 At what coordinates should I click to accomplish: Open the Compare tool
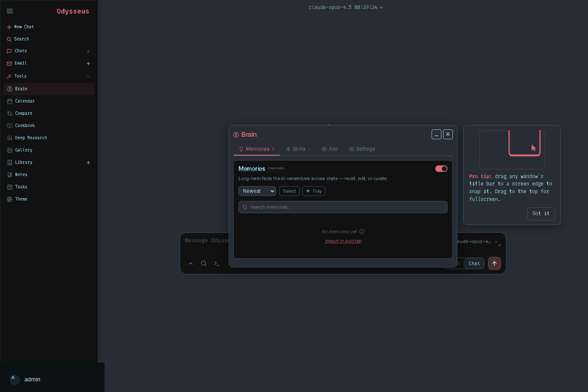tap(49, 113)
